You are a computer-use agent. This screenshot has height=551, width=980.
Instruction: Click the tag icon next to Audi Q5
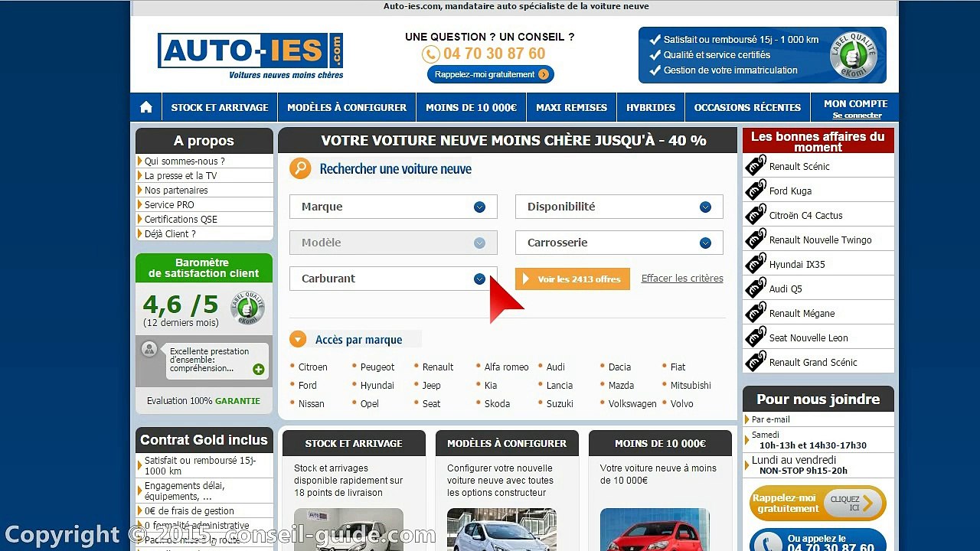coord(756,288)
